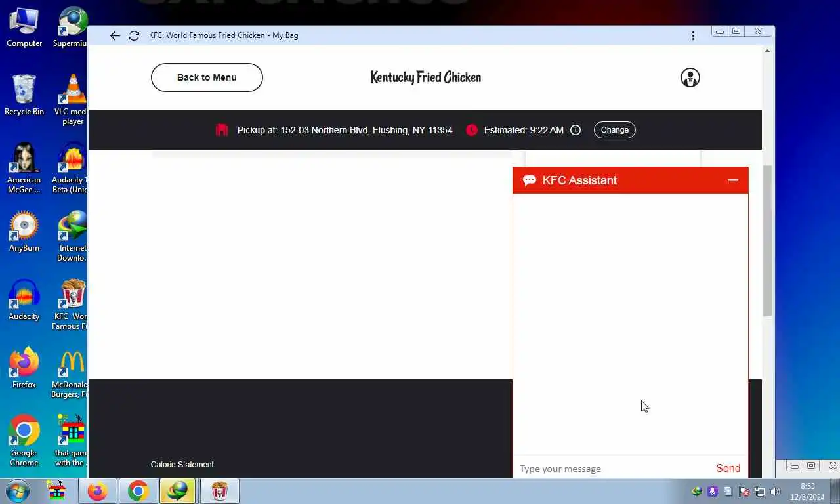This screenshot has width=840, height=504.
Task: Open the Calorie Statement link
Action: click(x=182, y=465)
